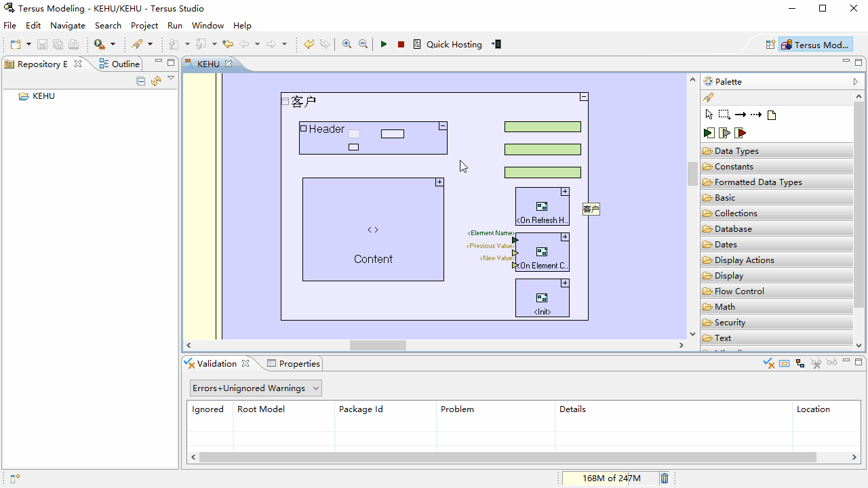This screenshot has width=868, height=488.
Task: Open the Errors+Unignored Warnings dropdown
Action: coord(256,388)
